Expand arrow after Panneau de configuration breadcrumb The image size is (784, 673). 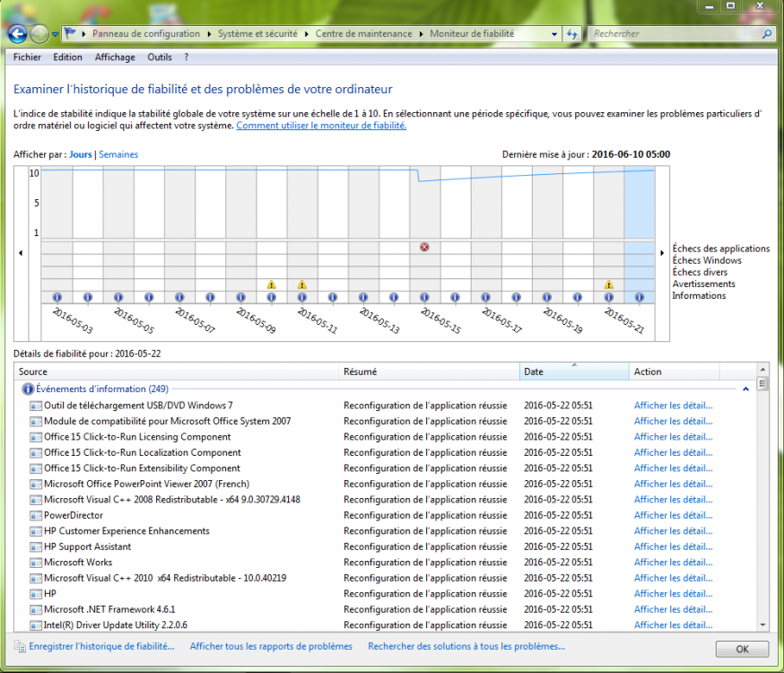coord(208,34)
